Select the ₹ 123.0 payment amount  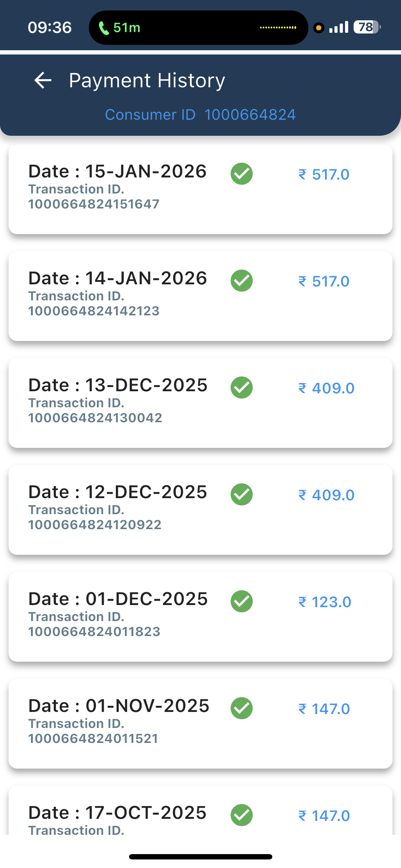coord(325,602)
